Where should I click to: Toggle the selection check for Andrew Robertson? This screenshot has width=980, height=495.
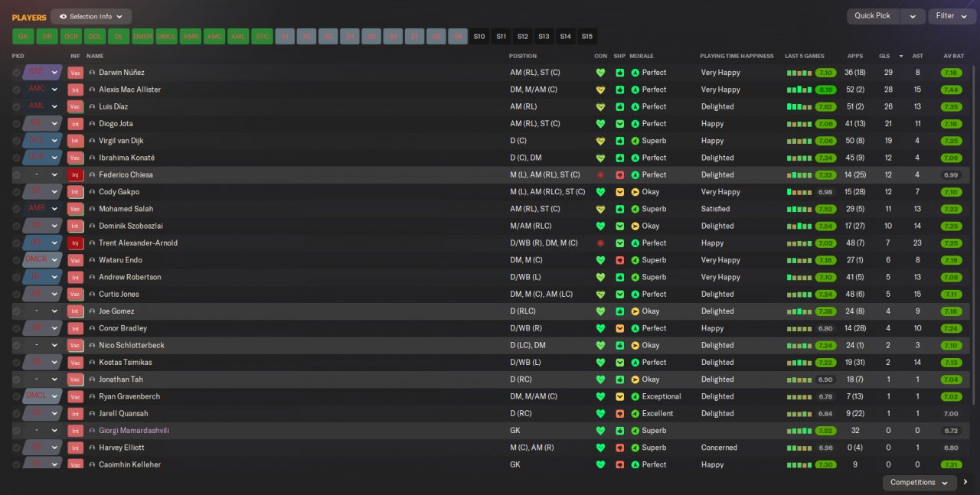point(16,277)
